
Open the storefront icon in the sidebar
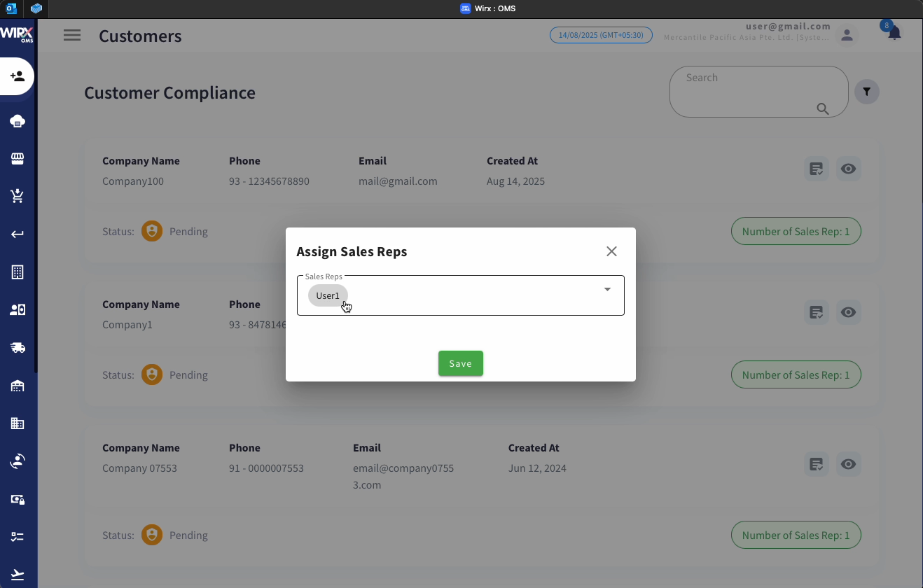pyautogui.click(x=17, y=158)
